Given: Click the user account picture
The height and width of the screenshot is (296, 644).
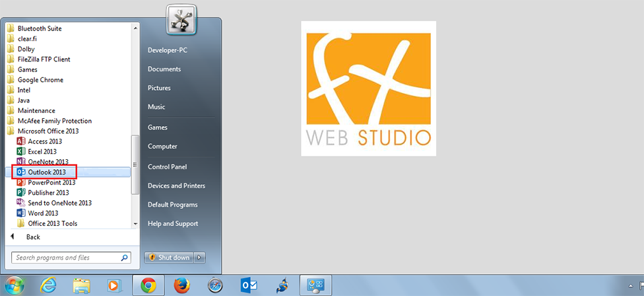Looking at the screenshot, I should click(181, 20).
